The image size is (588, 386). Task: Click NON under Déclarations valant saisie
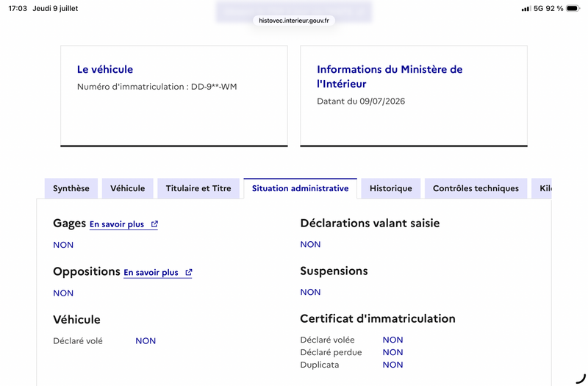[310, 245]
